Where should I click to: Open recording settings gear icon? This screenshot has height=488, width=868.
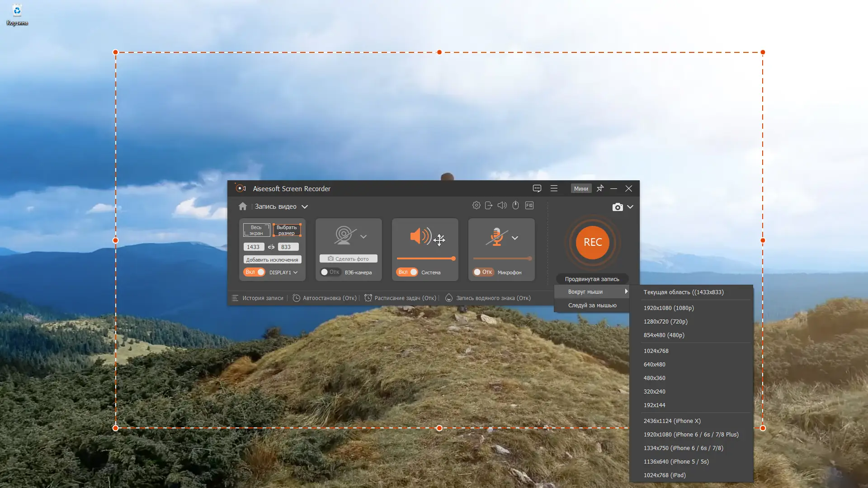click(476, 206)
